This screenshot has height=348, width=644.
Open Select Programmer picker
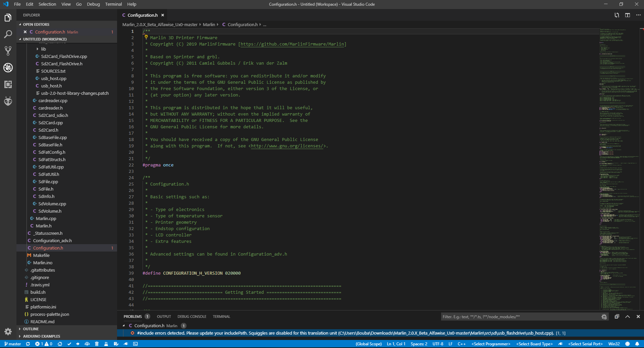(491, 344)
